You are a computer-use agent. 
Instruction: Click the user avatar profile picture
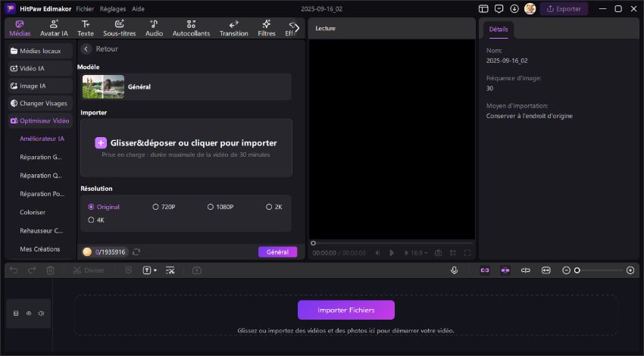[530, 9]
